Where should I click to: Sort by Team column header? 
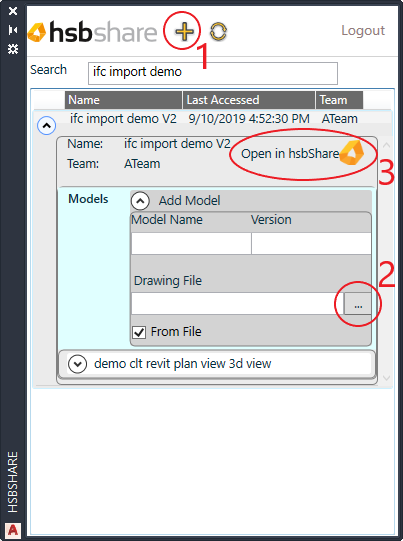pos(339,100)
